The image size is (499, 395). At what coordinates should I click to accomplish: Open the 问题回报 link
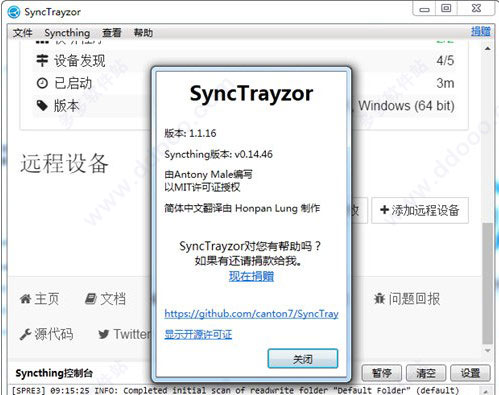coord(407,299)
